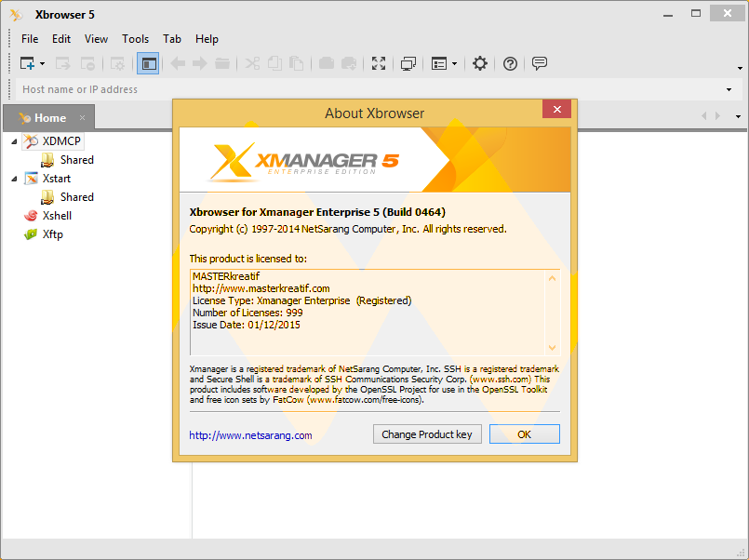Close the About Xbrowser dialog
The image size is (749, 560).
(556, 110)
